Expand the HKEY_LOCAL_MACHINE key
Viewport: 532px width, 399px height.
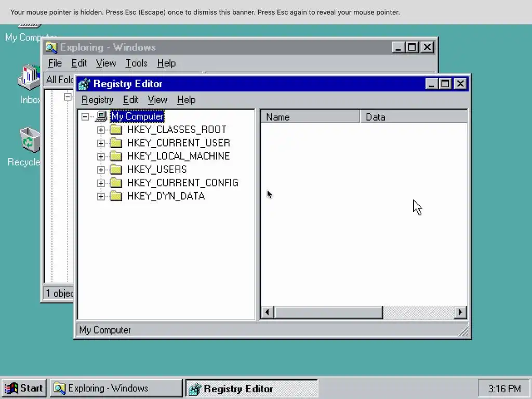[101, 156]
